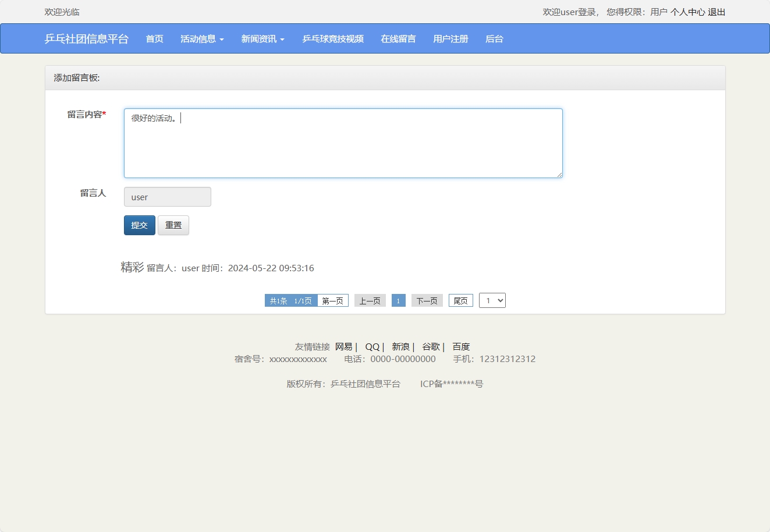Screen dimensions: 770x532
Task: Enter the 后台 admin area
Action: click(494, 38)
